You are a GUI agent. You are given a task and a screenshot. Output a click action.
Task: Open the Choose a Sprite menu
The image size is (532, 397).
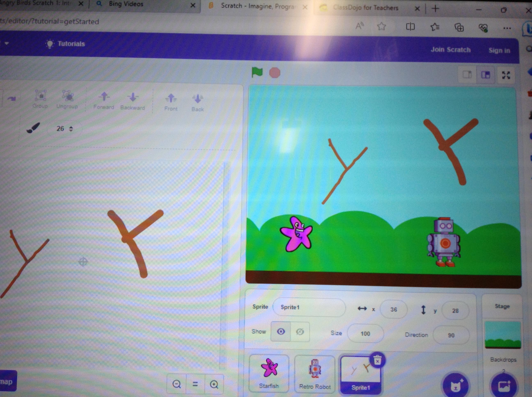pos(455,386)
